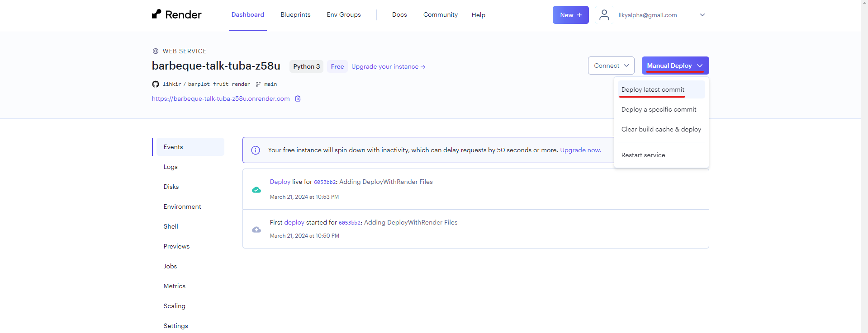Open the Help link
Screen dimensions: 868x333
(x=478, y=15)
